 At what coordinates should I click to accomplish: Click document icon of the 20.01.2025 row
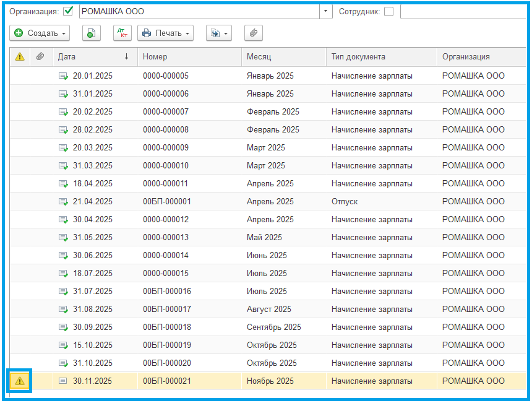pyautogui.click(x=63, y=76)
